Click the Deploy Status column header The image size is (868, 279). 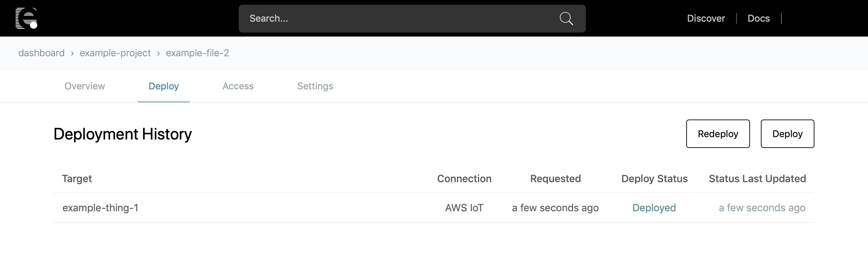[654, 178]
